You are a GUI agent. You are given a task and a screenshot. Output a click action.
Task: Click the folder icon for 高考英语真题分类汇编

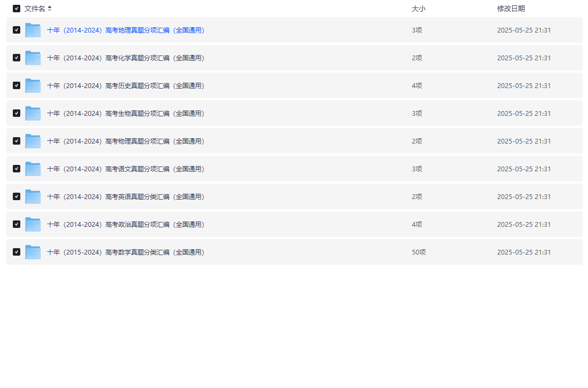pyautogui.click(x=33, y=197)
